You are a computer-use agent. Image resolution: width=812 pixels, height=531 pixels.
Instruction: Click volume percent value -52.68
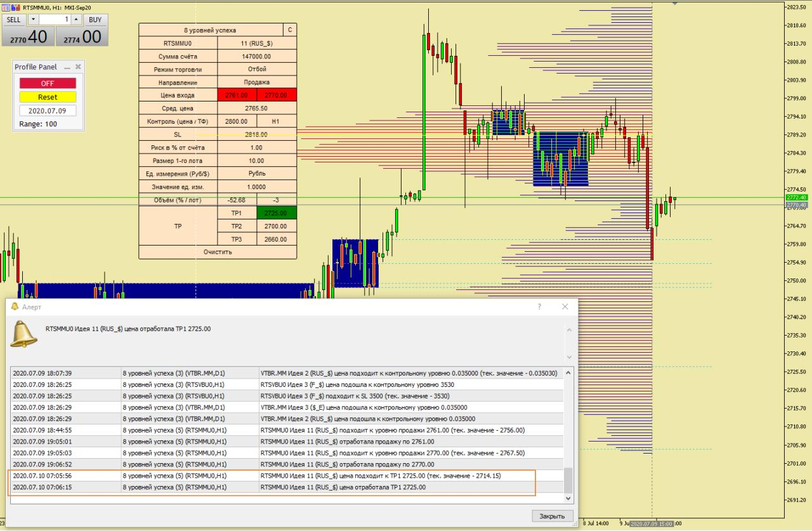click(x=237, y=200)
